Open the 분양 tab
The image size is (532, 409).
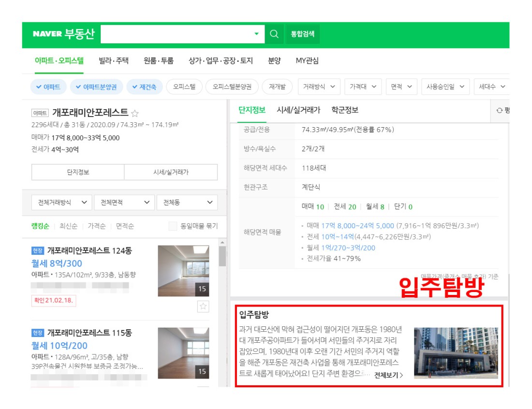pos(274,61)
